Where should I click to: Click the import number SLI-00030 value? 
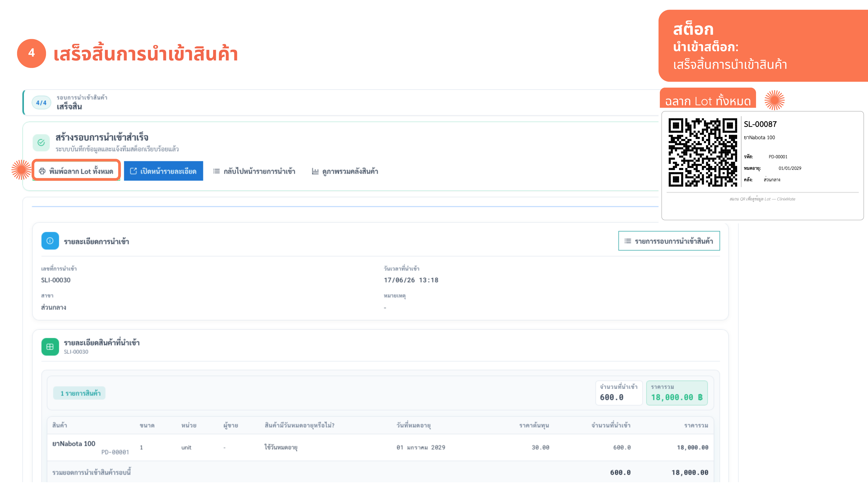pyautogui.click(x=56, y=280)
